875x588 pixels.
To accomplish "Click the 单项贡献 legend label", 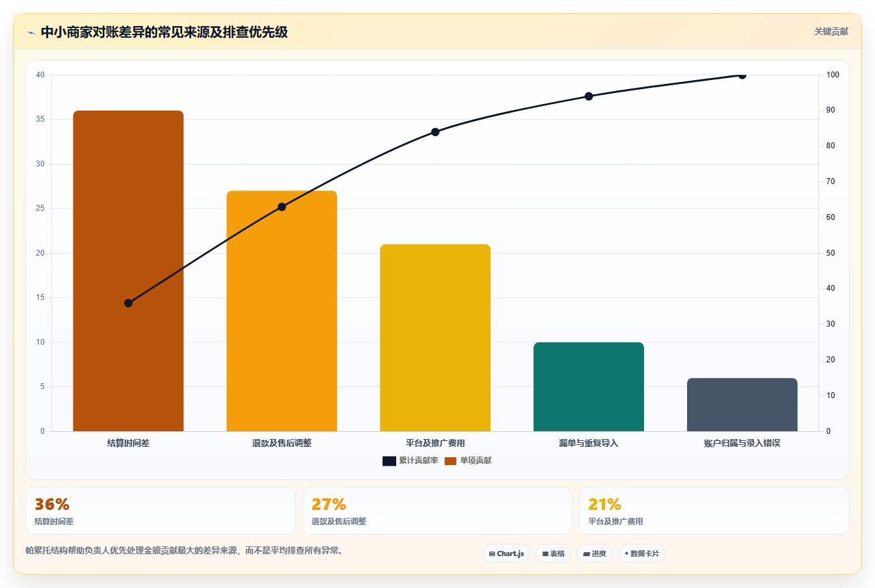I will click(x=476, y=461).
